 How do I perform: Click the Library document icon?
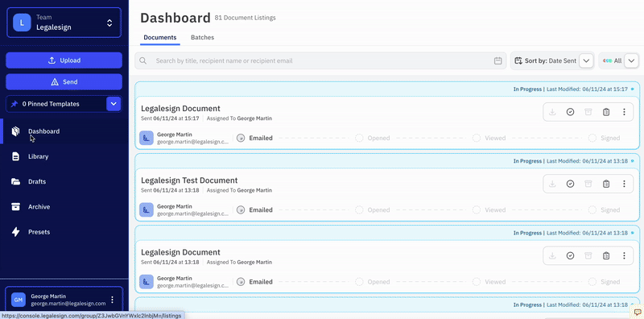click(x=15, y=156)
